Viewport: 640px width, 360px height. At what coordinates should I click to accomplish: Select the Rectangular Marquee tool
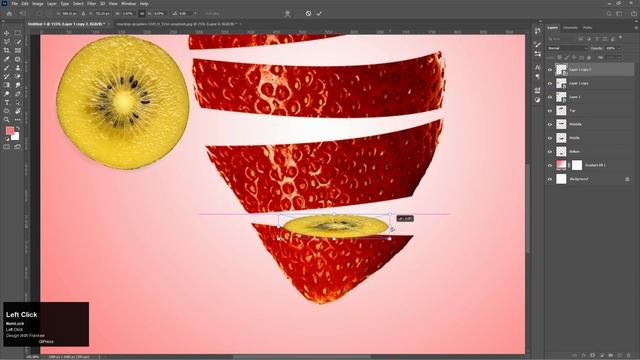pyautogui.click(x=18, y=33)
